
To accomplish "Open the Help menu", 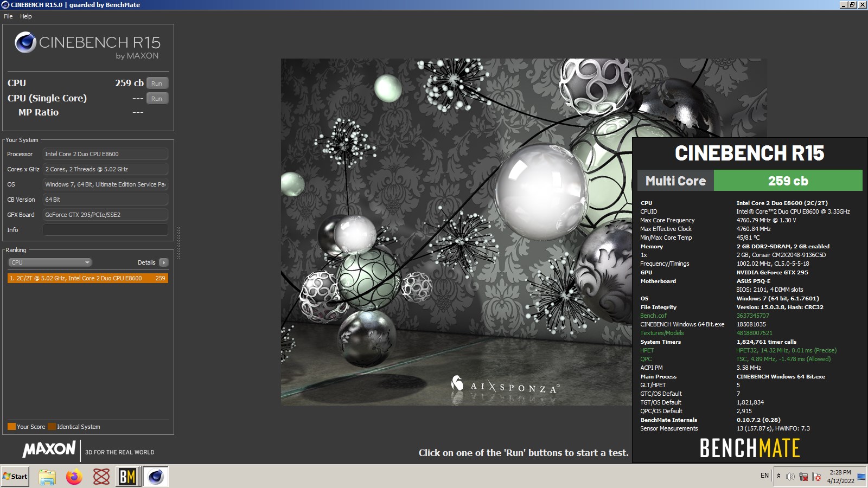I will click(x=26, y=16).
